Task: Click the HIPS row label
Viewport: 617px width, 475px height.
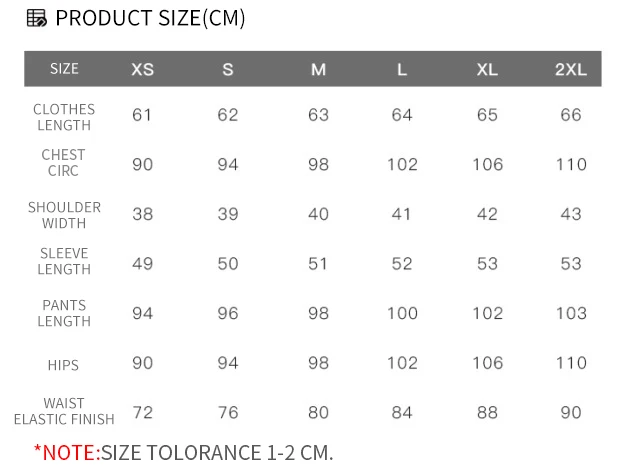Action: click(x=63, y=365)
